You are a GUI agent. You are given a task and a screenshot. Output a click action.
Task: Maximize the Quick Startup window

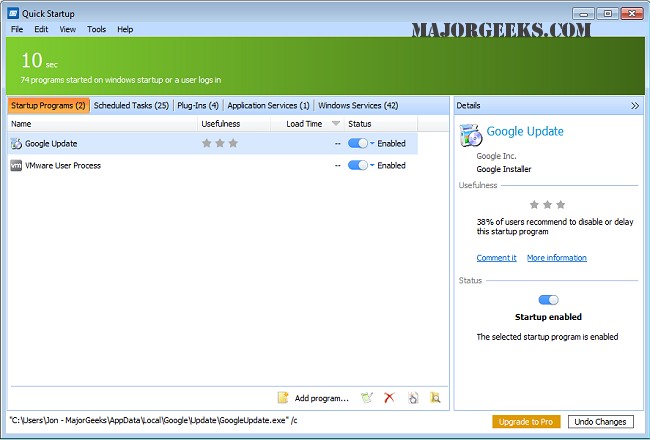[607, 14]
